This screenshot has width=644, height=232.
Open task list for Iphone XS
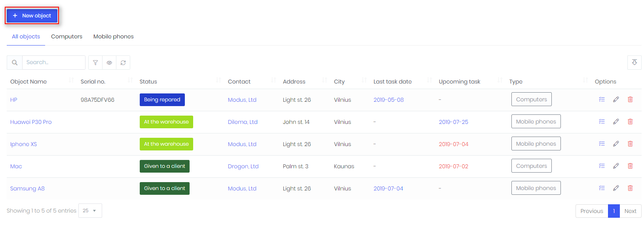(602, 144)
